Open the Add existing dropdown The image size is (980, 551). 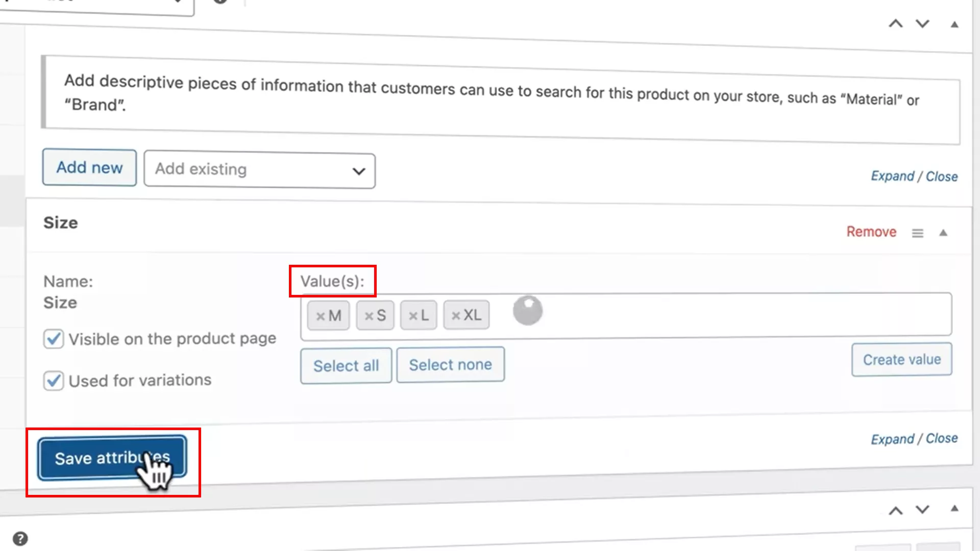(x=259, y=170)
